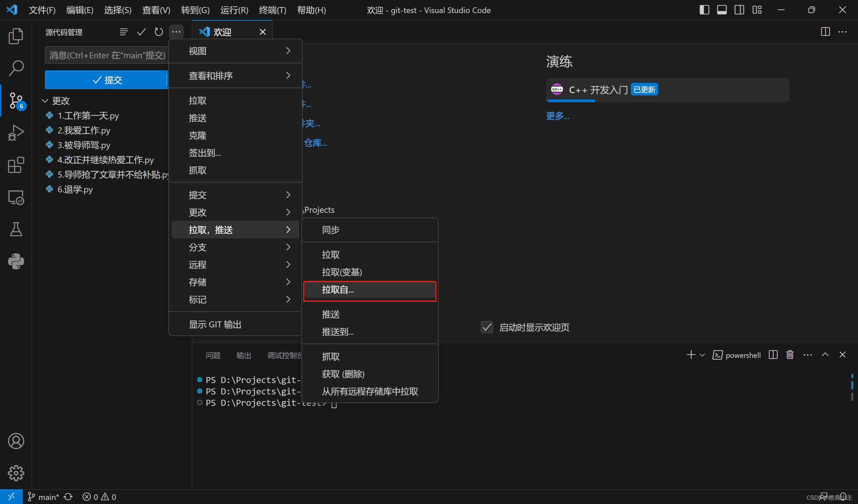Viewport: 858px width, 504px height.
Task: Select 克隆 in the context menu
Action: 235,135
